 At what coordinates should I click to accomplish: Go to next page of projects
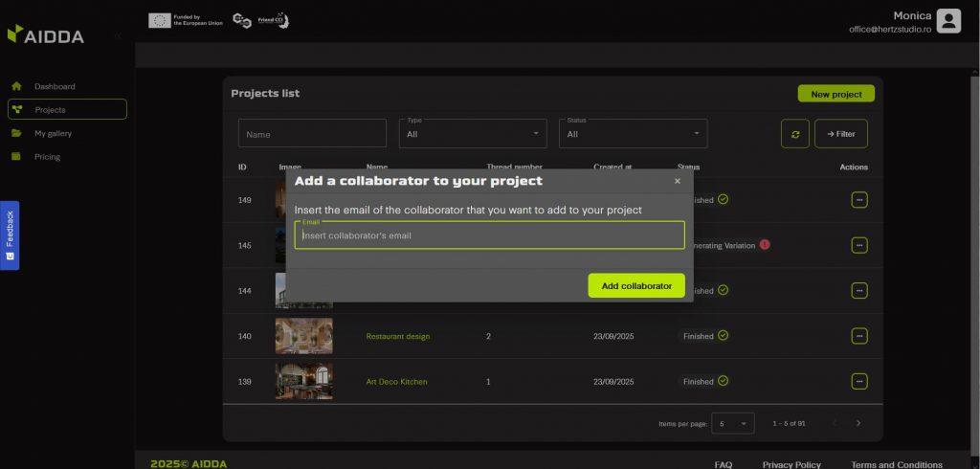pos(858,423)
